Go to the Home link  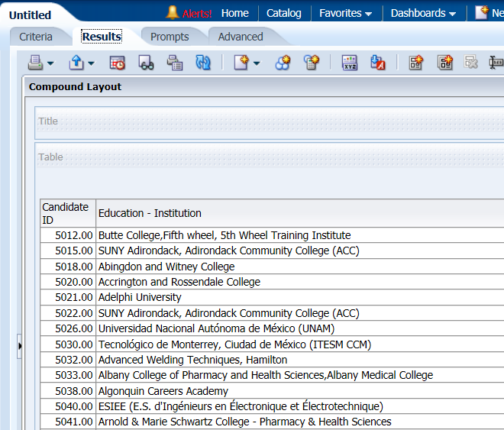(x=234, y=13)
